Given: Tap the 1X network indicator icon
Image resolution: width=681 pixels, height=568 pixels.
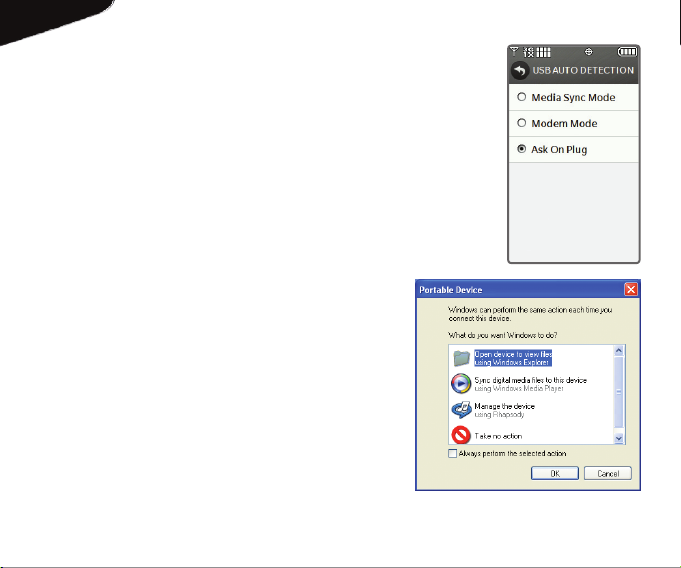Looking at the screenshot, I should tap(528, 52).
